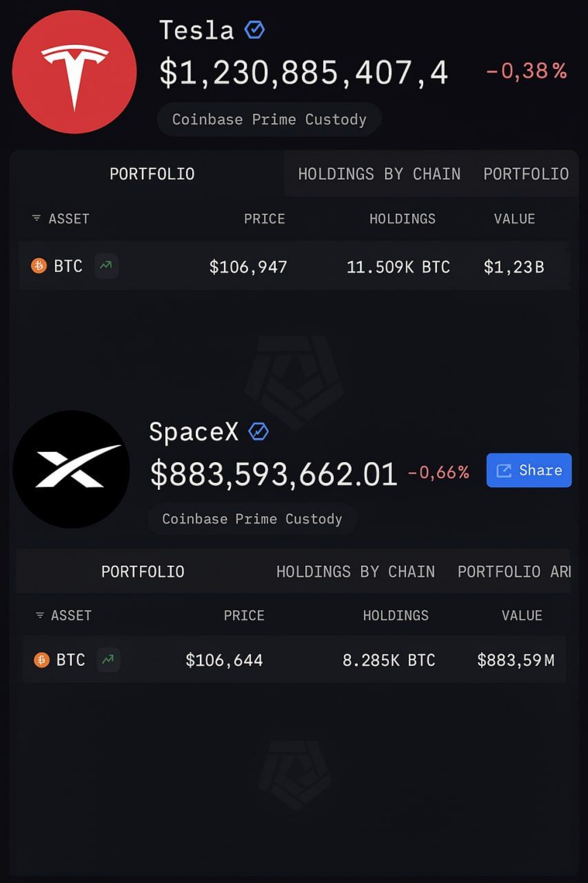Select Tesla's Portfolio tab
This screenshot has width=588, height=883.
pos(152,174)
